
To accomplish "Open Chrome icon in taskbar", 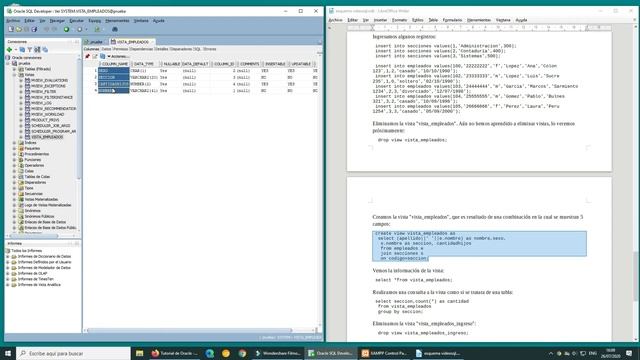I will [242, 353].
